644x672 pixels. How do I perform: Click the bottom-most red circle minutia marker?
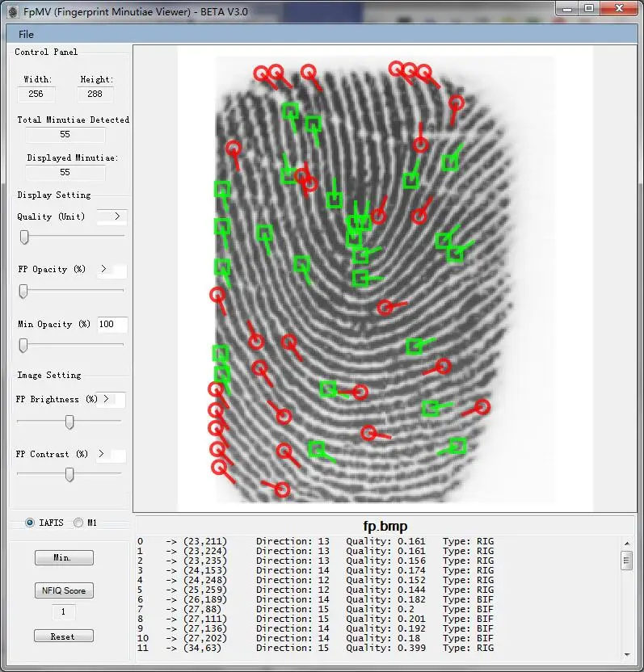tap(282, 489)
